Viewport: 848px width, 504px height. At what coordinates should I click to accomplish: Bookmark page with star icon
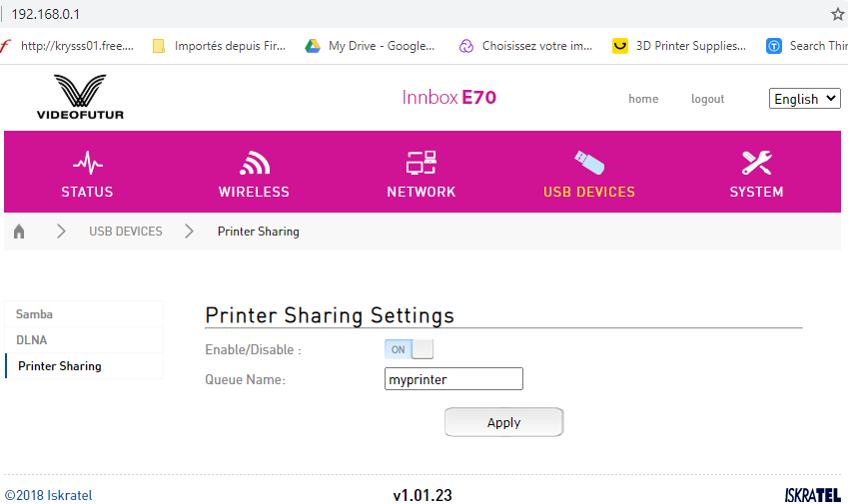point(837,14)
